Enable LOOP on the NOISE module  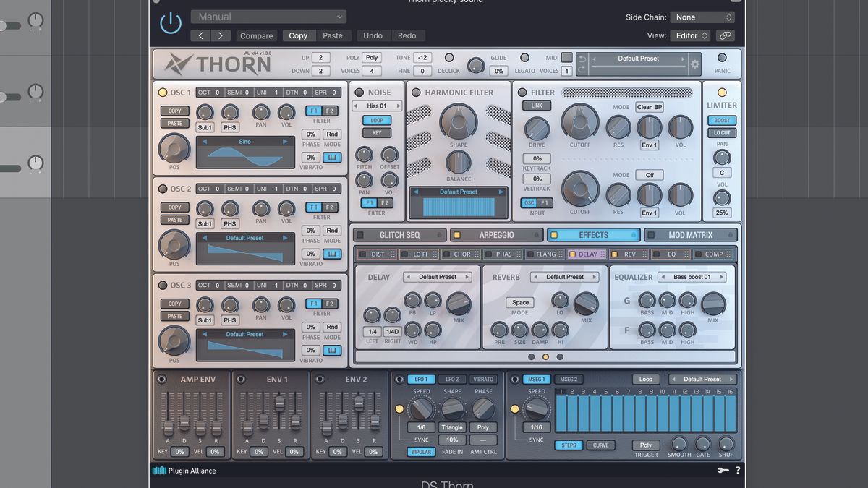pyautogui.click(x=376, y=121)
